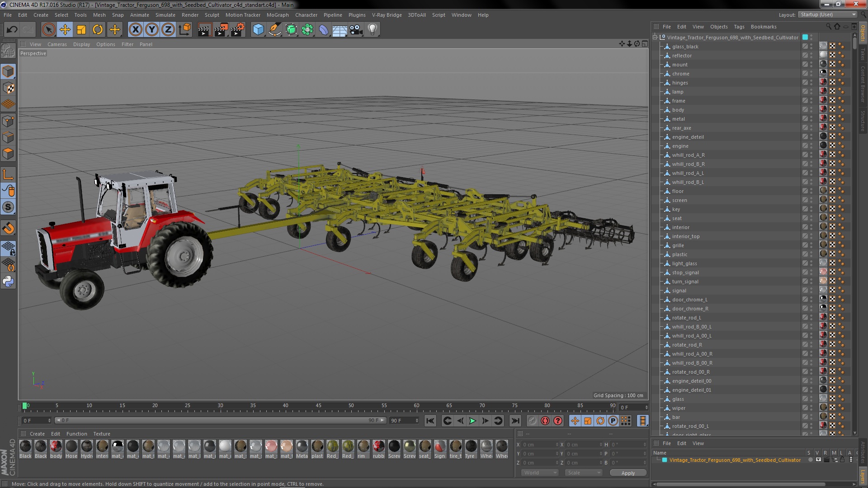Enable Polygons mode
The height and width of the screenshot is (488, 868).
(8, 154)
